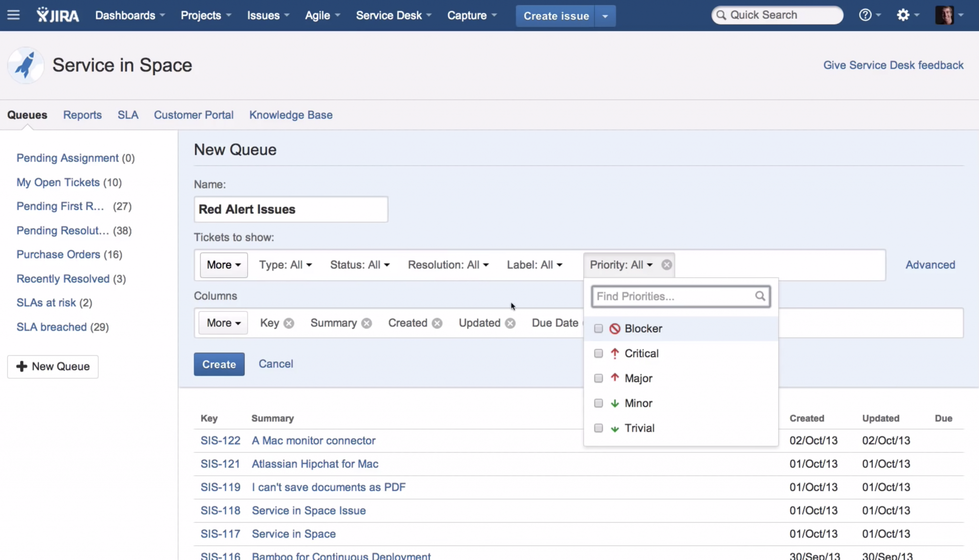Viewport: 979px width, 560px height.
Task: Enable the Critical priority option
Action: pyautogui.click(x=598, y=354)
